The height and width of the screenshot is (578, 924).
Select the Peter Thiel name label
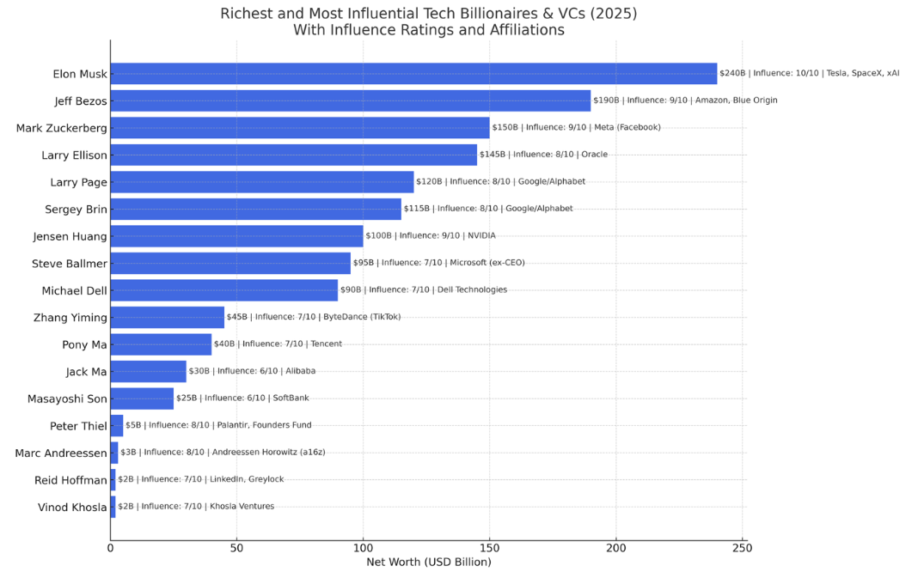point(78,426)
